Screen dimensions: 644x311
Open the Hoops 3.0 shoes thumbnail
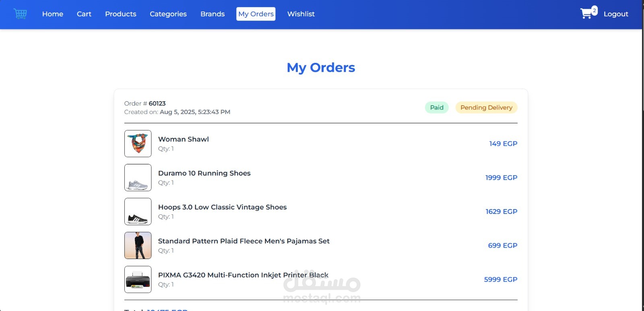(138, 211)
